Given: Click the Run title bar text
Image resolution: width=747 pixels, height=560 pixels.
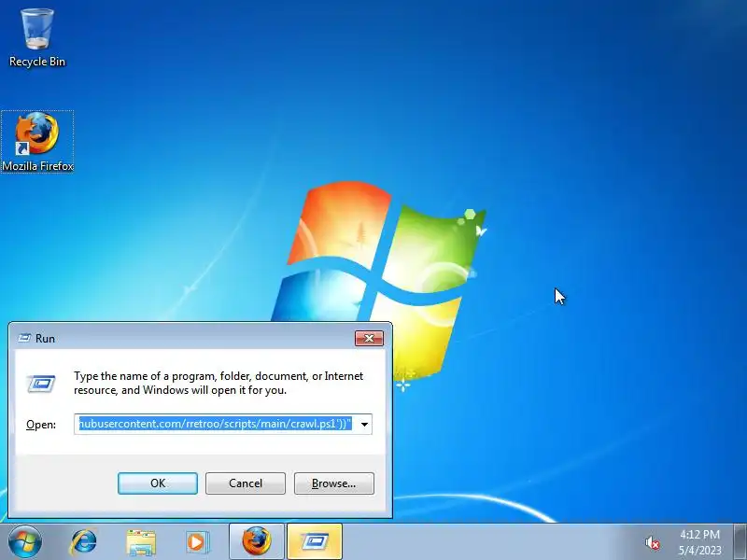Looking at the screenshot, I should pos(45,338).
